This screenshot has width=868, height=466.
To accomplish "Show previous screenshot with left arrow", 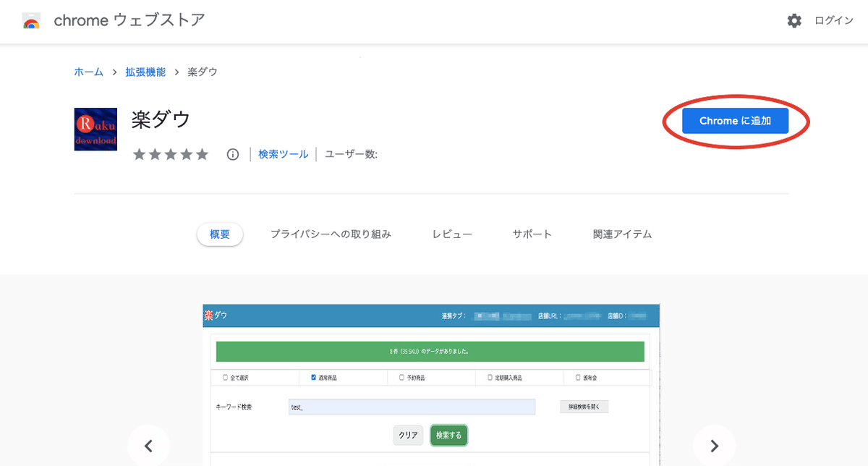I will (x=148, y=446).
